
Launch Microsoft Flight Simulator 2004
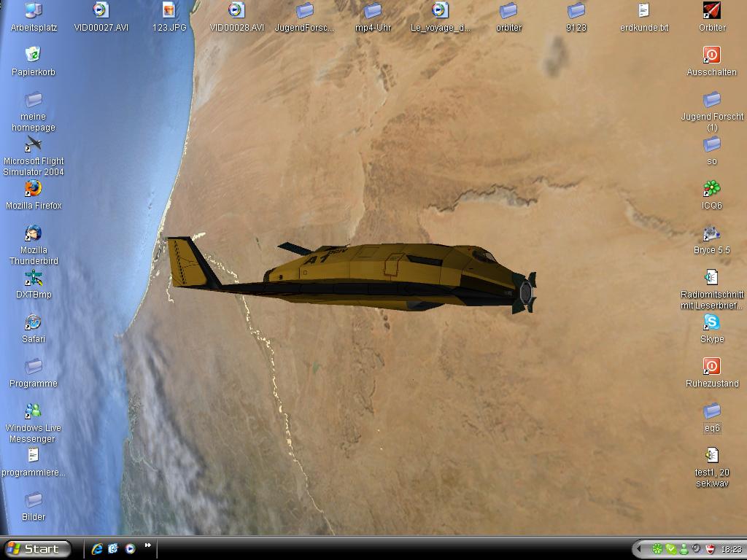[x=34, y=144]
